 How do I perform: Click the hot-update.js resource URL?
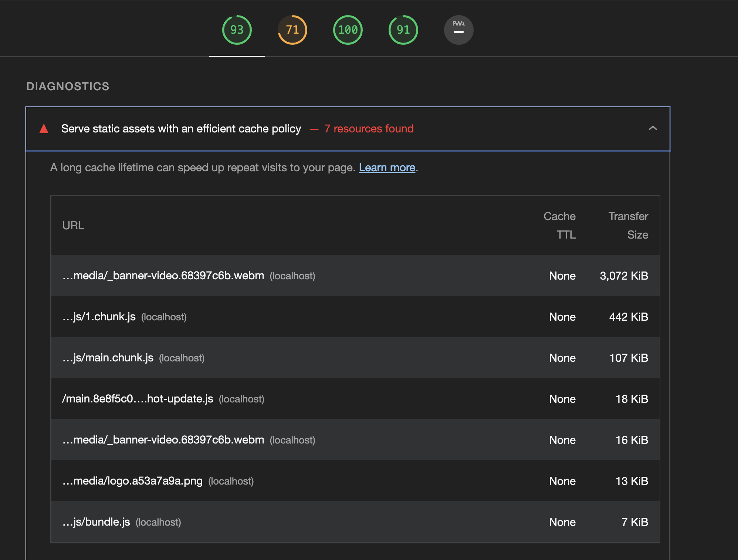point(138,399)
